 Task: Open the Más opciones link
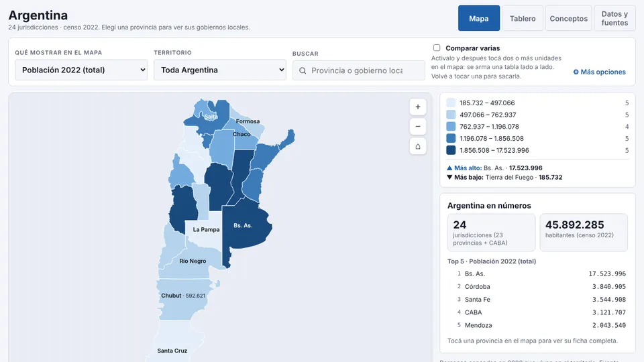(x=600, y=72)
